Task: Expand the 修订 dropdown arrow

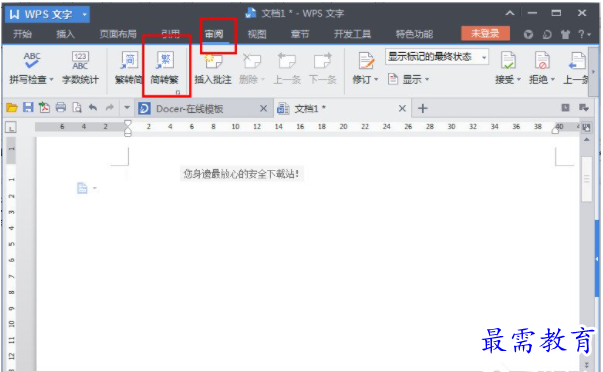Action: tap(376, 80)
